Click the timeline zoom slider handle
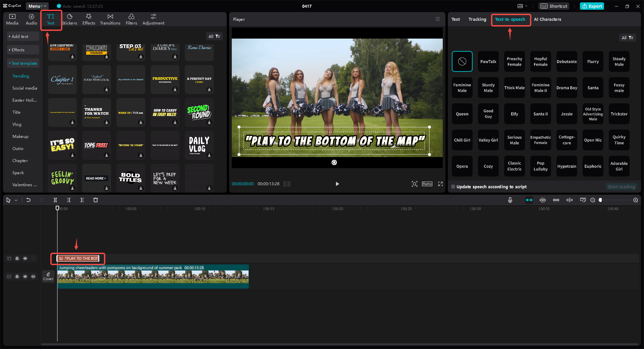Image resolution: width=644 pixels, height=349 pixels. pos(600,200)
